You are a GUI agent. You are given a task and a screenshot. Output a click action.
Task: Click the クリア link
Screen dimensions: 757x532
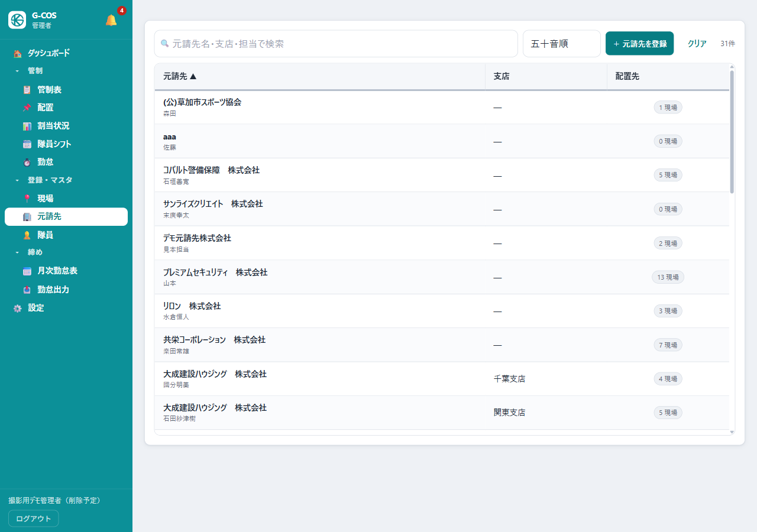pos(697,44)
